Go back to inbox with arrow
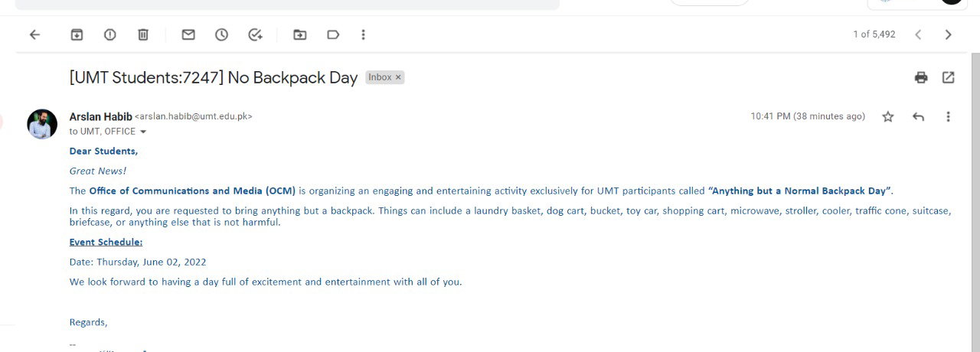This screenshot has height=352, width=980. pos(34,34)
